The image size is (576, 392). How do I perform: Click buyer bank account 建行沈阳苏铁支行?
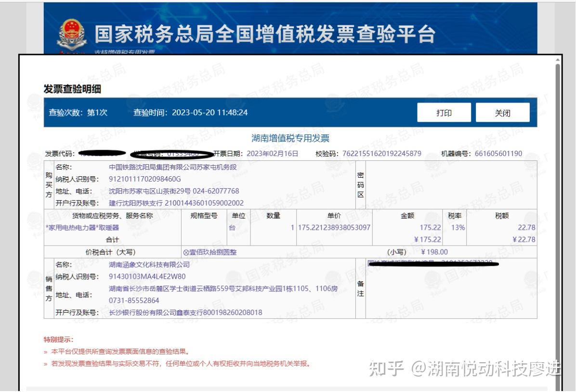[x=136, y=203]
